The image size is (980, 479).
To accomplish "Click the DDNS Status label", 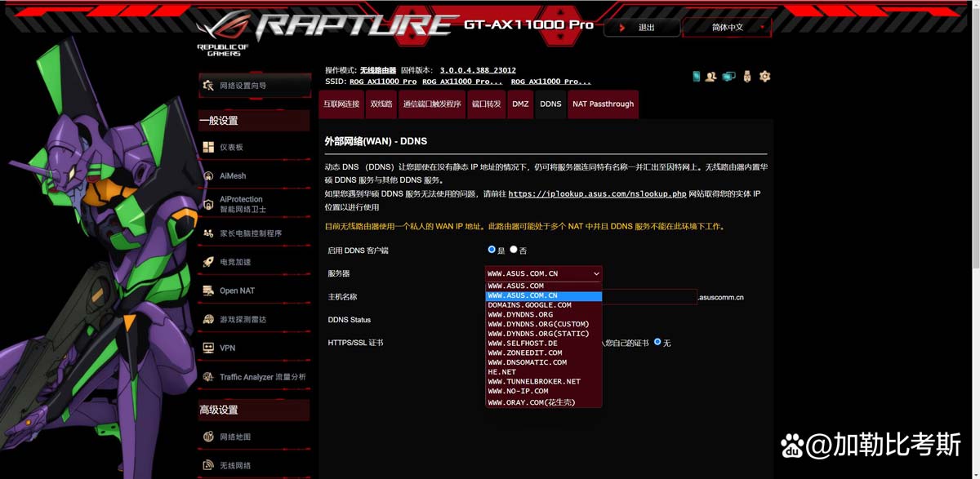I will [x=349, y=320].
